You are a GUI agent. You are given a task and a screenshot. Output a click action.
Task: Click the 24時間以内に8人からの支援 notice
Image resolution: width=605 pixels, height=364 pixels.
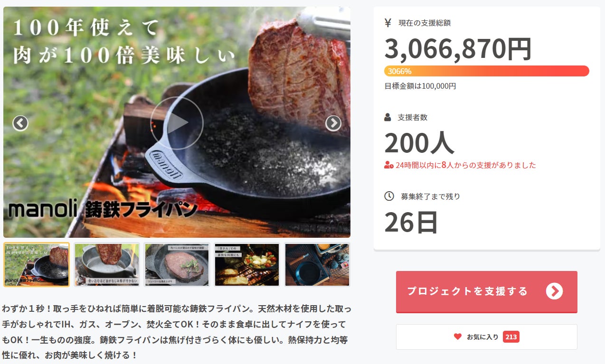pyautogui.click(x=465, y=165)
